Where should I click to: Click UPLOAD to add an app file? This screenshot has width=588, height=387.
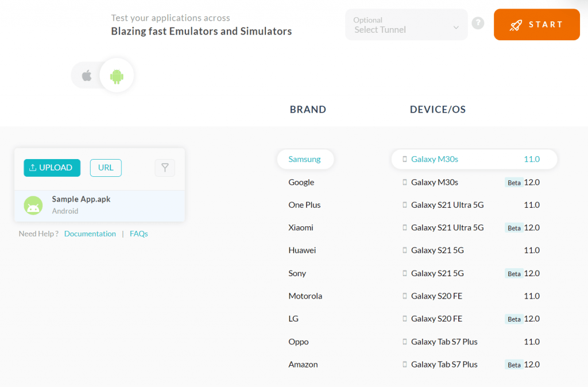coord(52,168)
